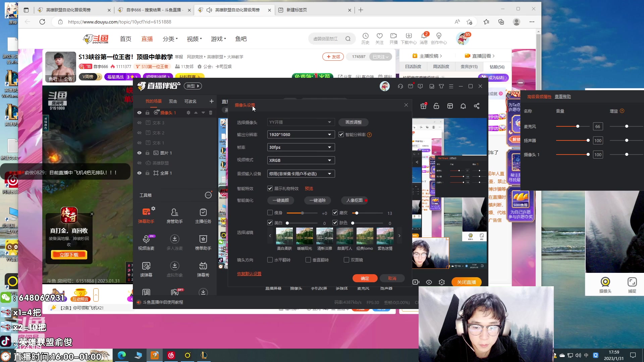The width and height of the screenshot is (644, 362).
Task: Open 创作中心 on the Douyu header
Action: click(x=439, y=39)
